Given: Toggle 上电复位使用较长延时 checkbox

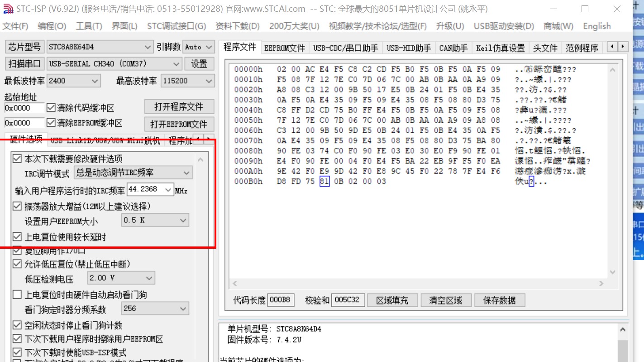Looking at the screenshot, I should [17, 237].
